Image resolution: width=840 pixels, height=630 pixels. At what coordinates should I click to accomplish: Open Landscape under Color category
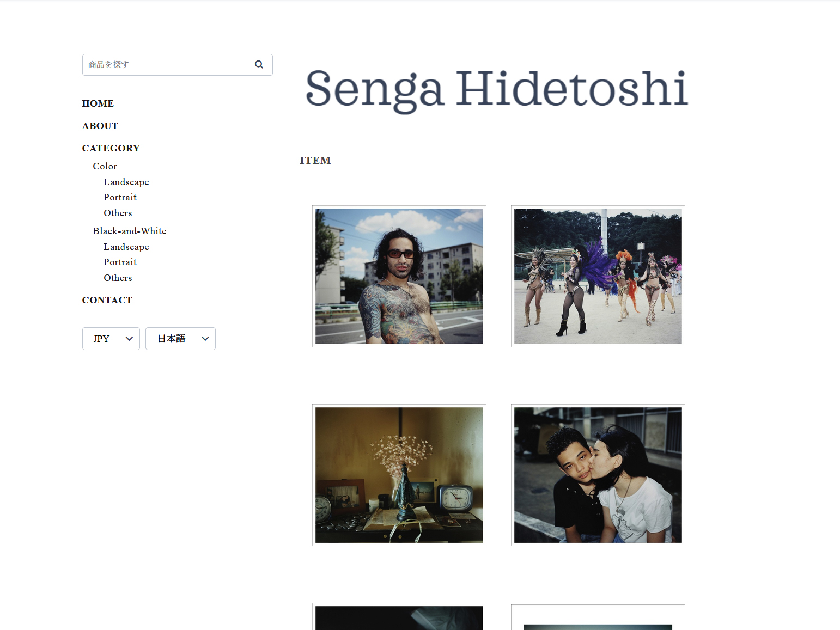click(x=126, y=182)
